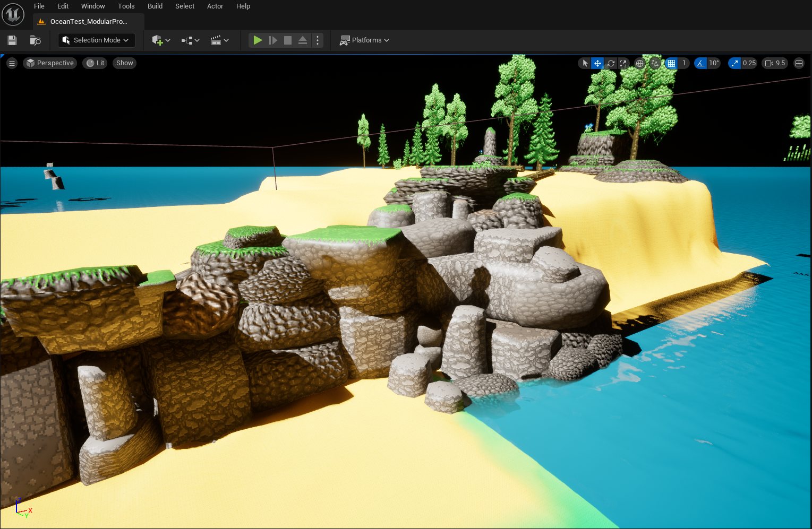812x529 pixels.
Task: Choose the Scale gizmo tool
Action: pyautogui.click(x=623, y=63)
